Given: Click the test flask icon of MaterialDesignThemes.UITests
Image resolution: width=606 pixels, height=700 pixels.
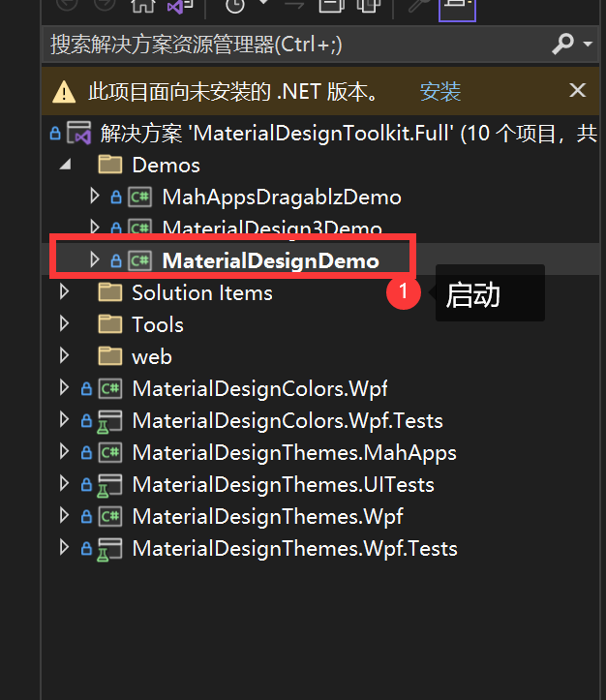Looking at the screenshot, I should click(x=109, y=485).
